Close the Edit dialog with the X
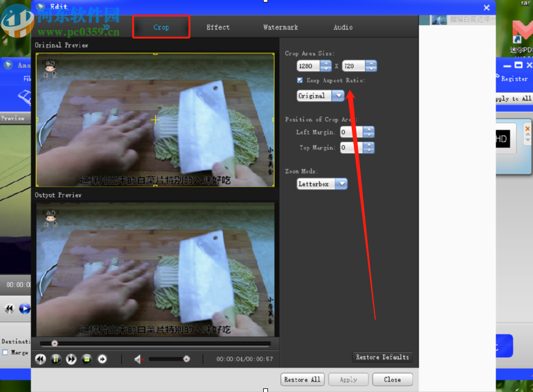533x392 pixels. point(486,7)
